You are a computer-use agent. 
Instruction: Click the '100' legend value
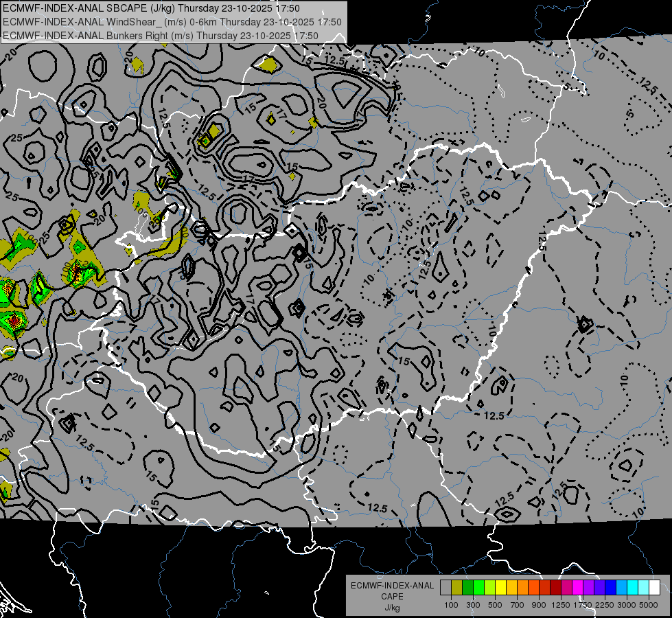(x=451, y=605)
